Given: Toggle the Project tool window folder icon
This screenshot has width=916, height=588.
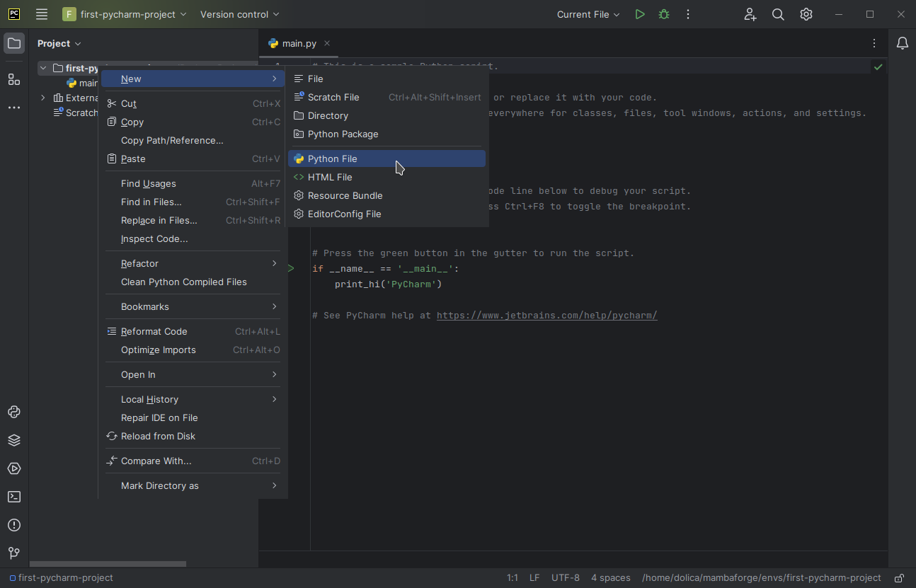Looking at the screenshot, I should pos(14,44).
